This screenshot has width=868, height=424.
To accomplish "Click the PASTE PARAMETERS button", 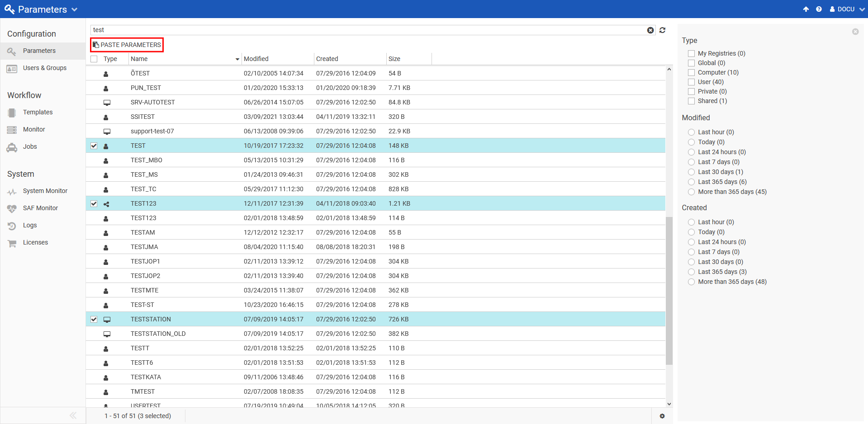I will [127, 45].
